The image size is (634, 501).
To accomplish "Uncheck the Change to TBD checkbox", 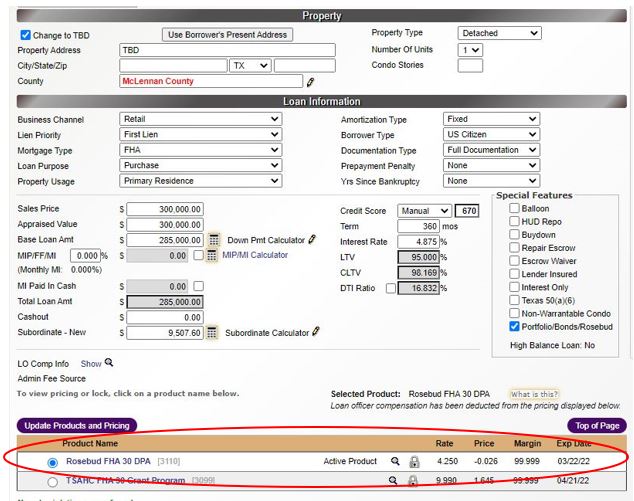I will pyautogui.click(x=26, y=34).
